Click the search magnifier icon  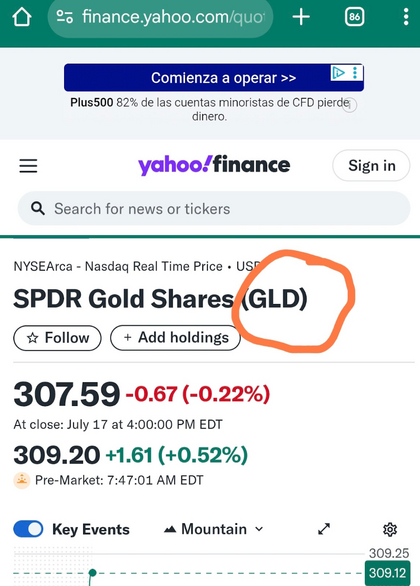click(x=38, y=208)
